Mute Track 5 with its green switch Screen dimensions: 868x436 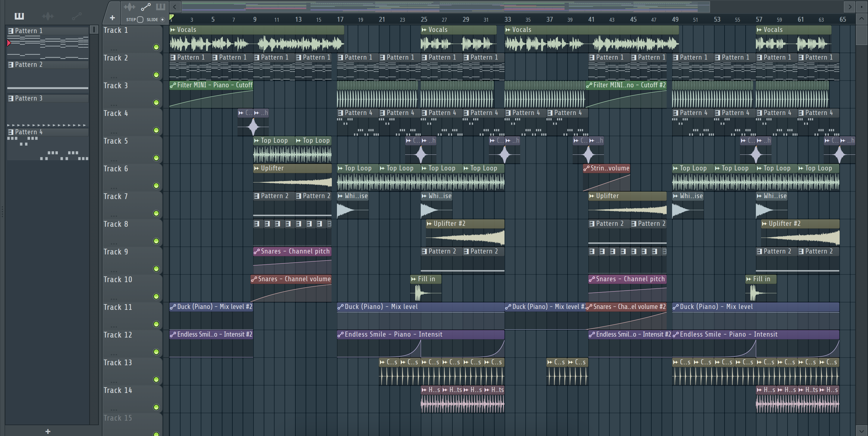click(156, 158)
